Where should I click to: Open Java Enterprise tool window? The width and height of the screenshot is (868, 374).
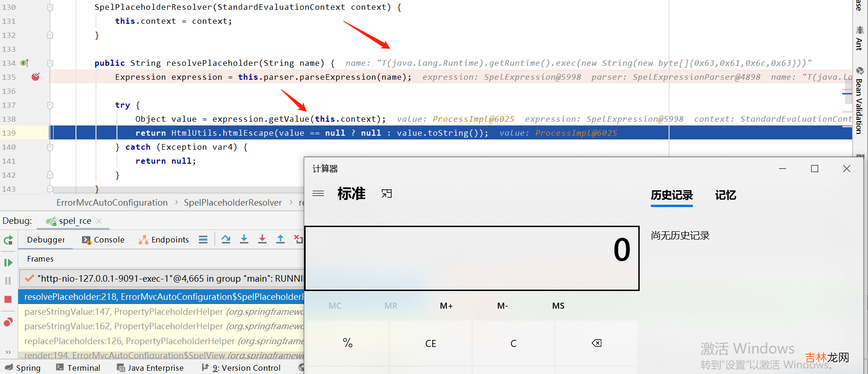(x=150, y=367)
